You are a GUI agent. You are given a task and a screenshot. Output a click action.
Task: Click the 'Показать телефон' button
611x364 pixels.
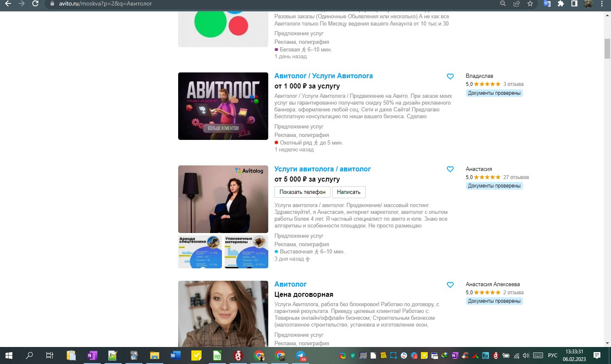point(302,192)
